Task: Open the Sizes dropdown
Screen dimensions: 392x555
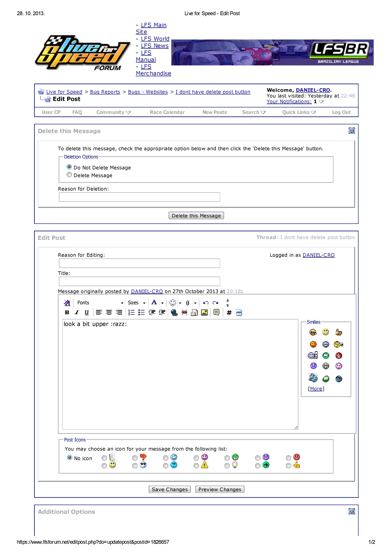Action: click(136, 303)
